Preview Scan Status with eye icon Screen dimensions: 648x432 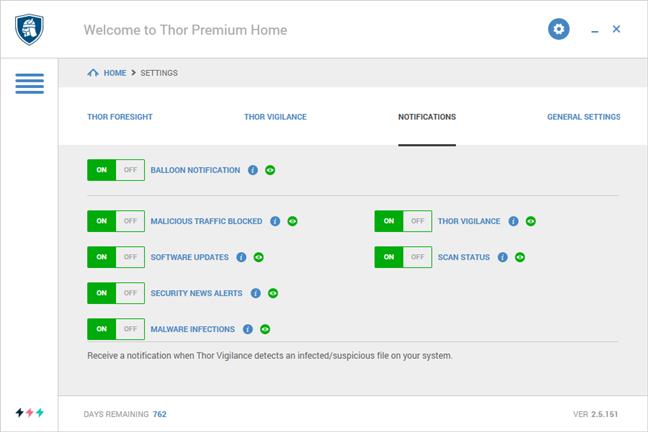coord(520,257)
